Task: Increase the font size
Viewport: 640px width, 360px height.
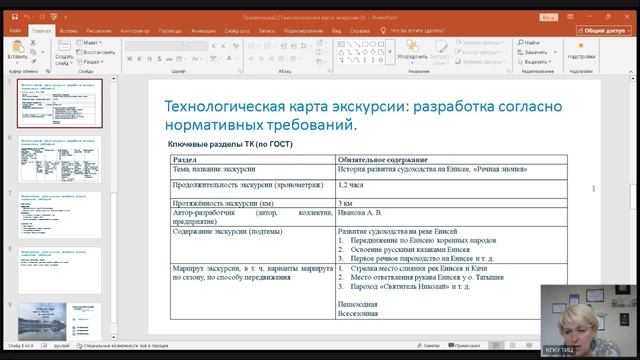Action: pos(214,46)
